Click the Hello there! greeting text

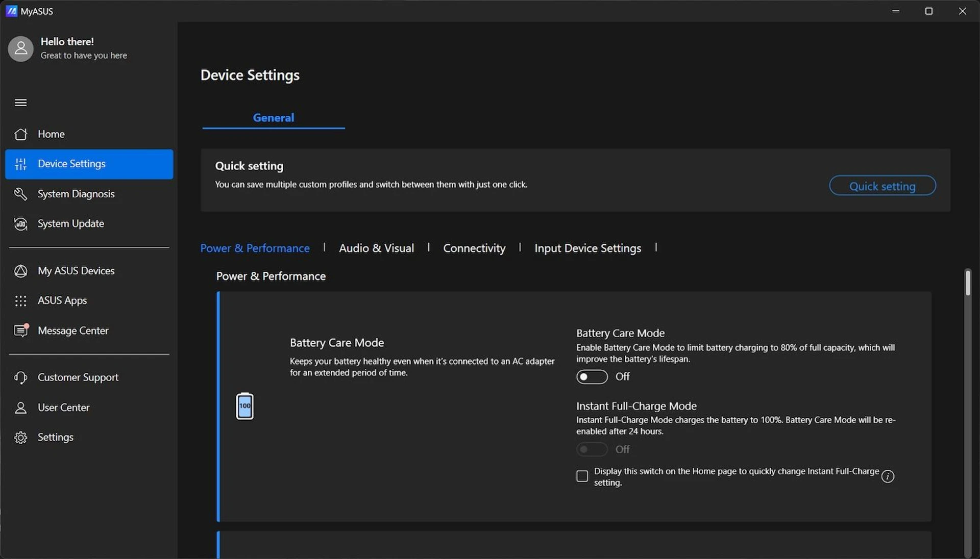tap(67, 42)
